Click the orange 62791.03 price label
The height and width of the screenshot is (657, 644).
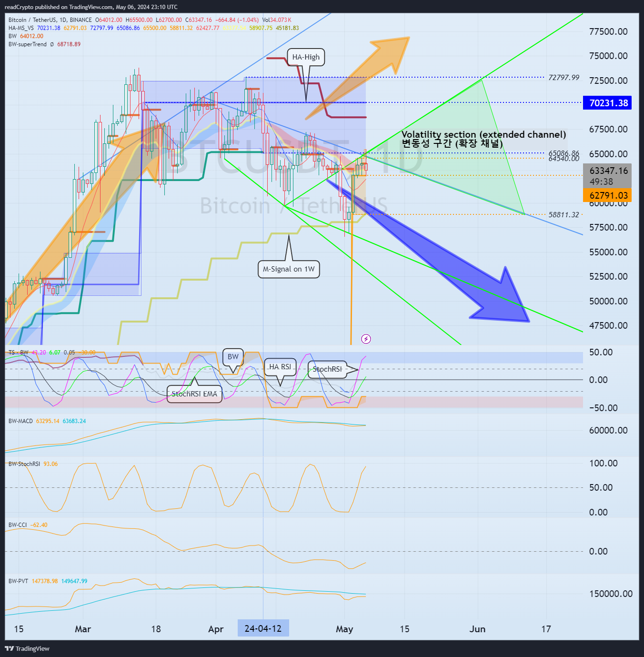607,195
